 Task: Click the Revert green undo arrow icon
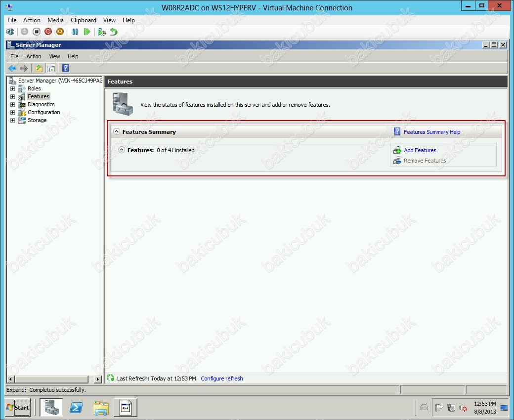[114, 32]
